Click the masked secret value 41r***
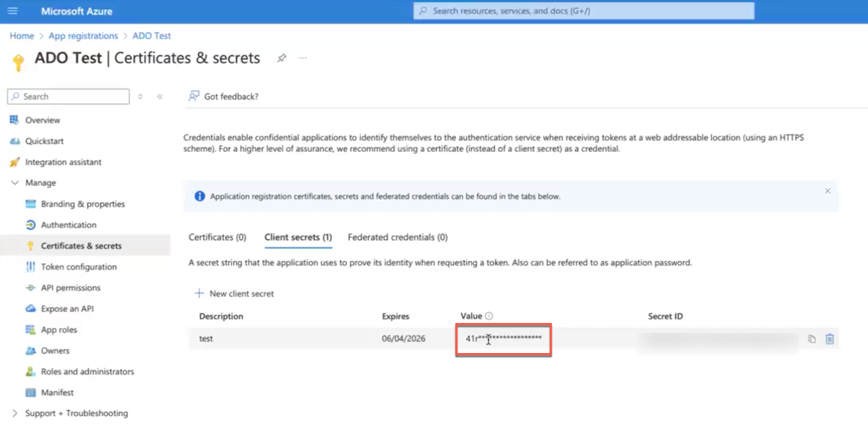Screen dimensions: 868x439 pyautogui.click(x=504, y=339)
